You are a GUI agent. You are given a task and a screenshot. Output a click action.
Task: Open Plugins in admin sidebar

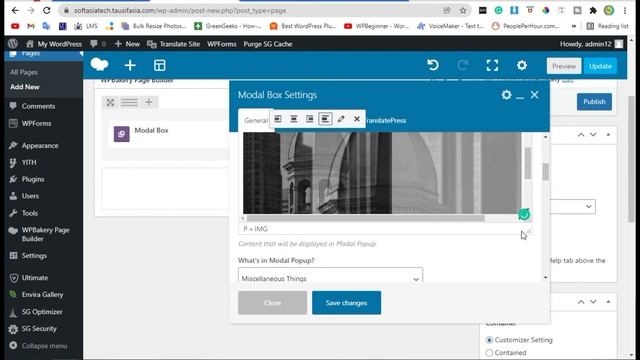tap(33, 179)
